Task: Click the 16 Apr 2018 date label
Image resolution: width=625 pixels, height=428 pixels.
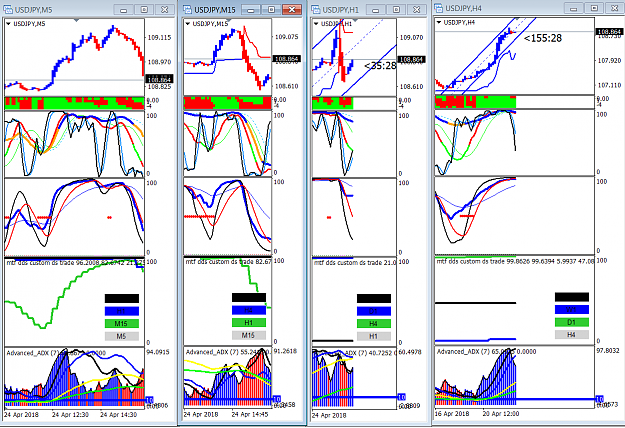Action: pyautogui.click(x=452, y=414)
